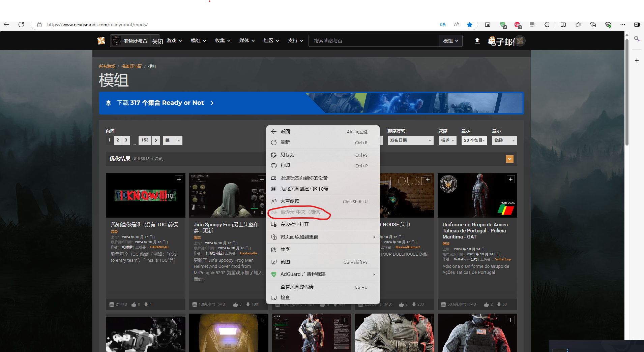Screen dimensions: 644x352
Task: Jump to the last page, 153
Action: click(x=145, y=140)
